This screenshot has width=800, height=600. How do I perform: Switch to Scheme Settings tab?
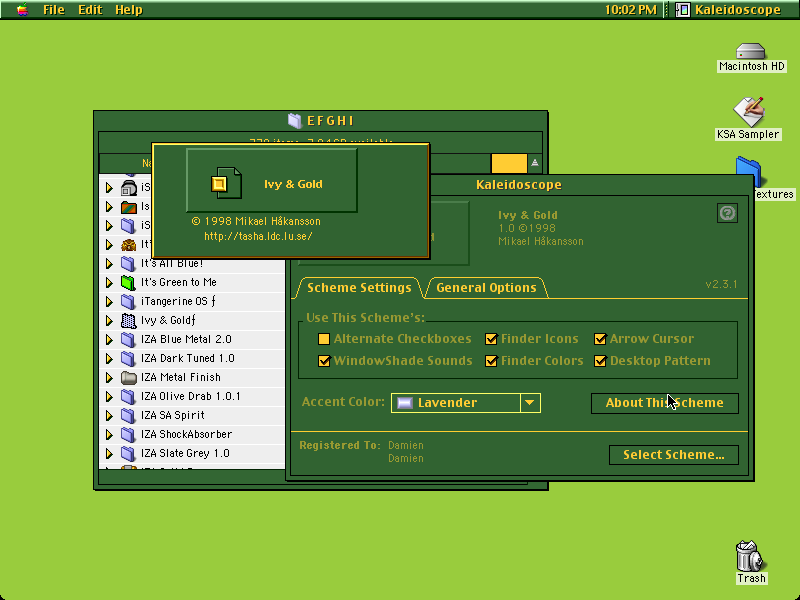[x=359, y=288]
